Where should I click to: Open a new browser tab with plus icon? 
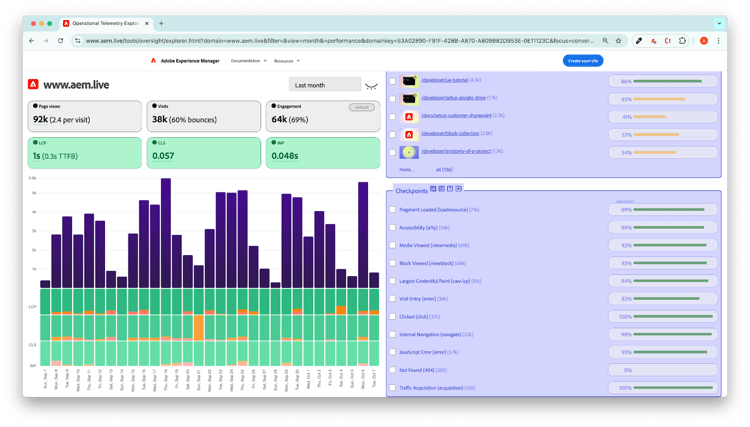click(161, 23)
